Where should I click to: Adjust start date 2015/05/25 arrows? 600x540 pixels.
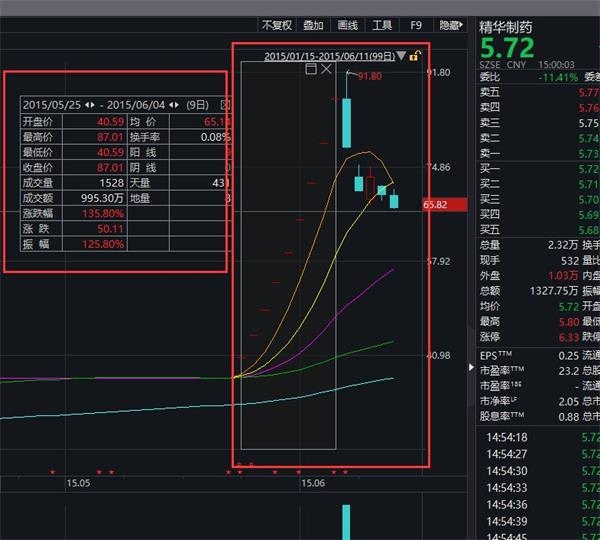[x=90, y=104]
